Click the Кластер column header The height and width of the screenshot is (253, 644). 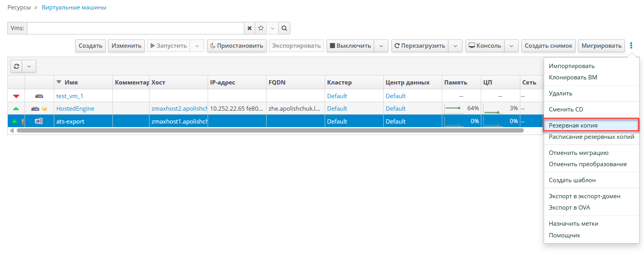(x=354, y=83)
